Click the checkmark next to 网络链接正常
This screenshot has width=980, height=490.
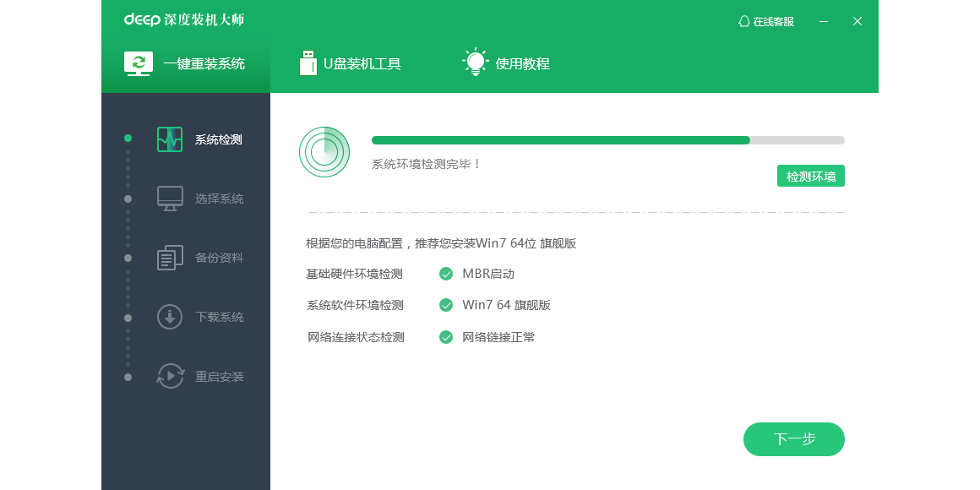pyautogui.click(x=446, y=336)
